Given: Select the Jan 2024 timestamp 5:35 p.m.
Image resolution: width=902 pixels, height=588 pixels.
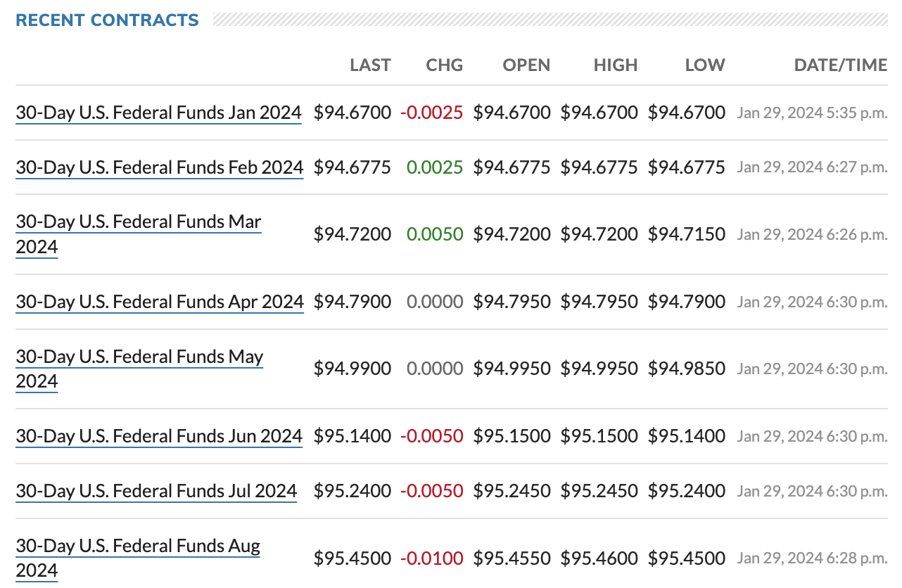Looking at the screenshot, I should (x=813, y=113).
